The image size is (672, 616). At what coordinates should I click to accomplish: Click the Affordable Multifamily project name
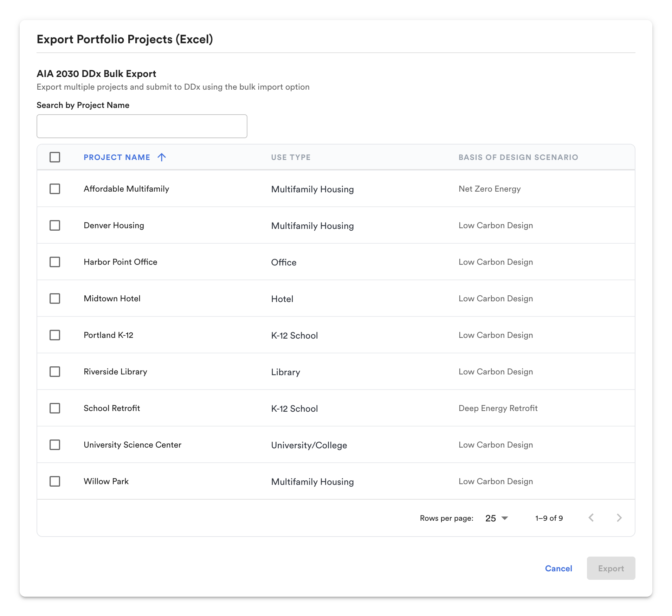pyautogui.click(x=127, y=189)
